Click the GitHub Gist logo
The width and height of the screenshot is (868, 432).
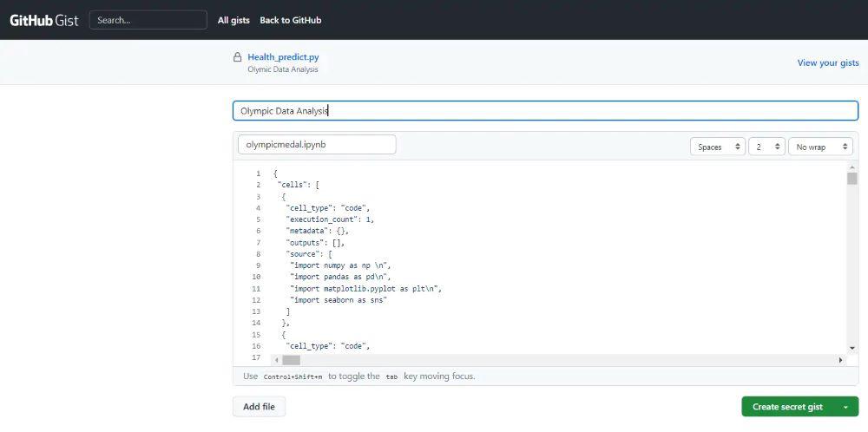pyautogui.click(x=44, y=20)
